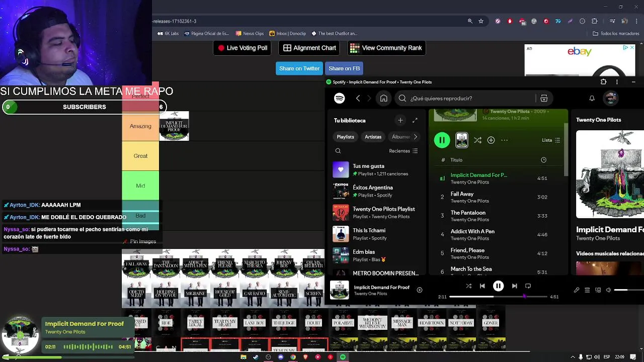
Task: Select the Artistas filter chip
Action: 373,137
